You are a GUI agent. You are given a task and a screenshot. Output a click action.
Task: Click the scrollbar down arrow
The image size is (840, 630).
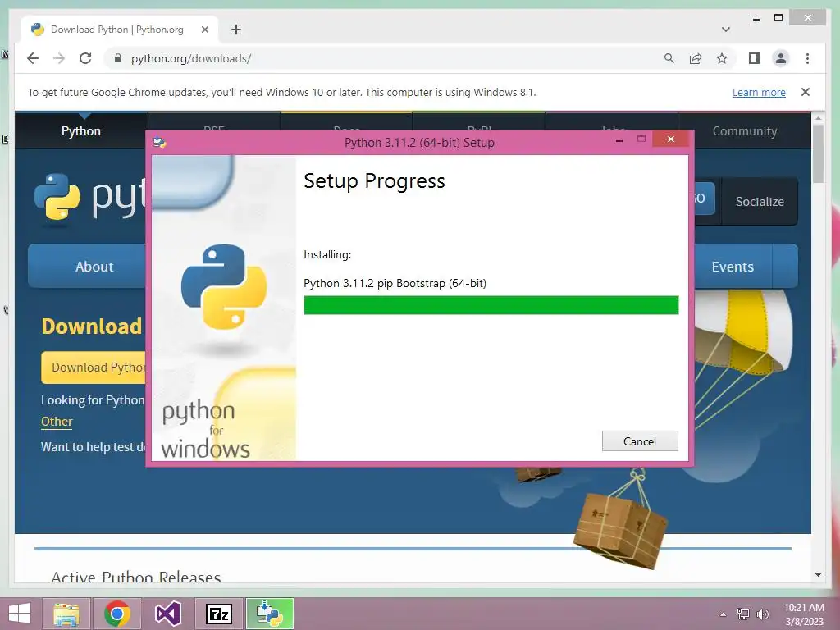click(x=818, y=575)
